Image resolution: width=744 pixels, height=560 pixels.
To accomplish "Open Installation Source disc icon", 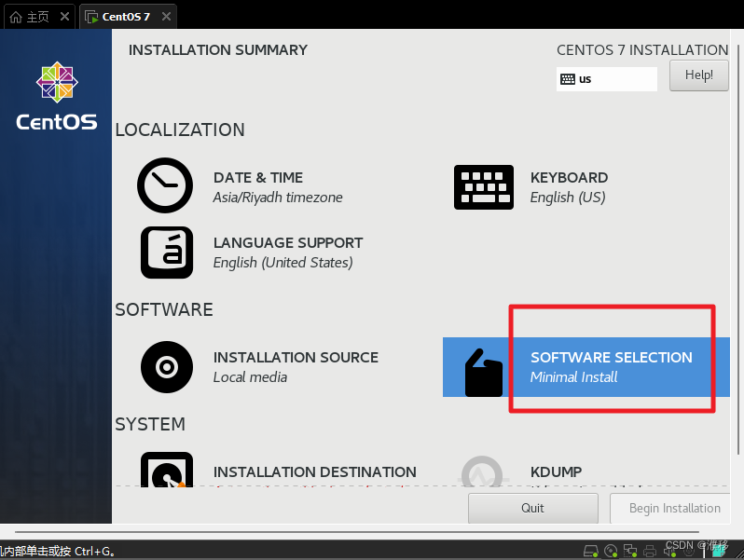I will 167,367.
